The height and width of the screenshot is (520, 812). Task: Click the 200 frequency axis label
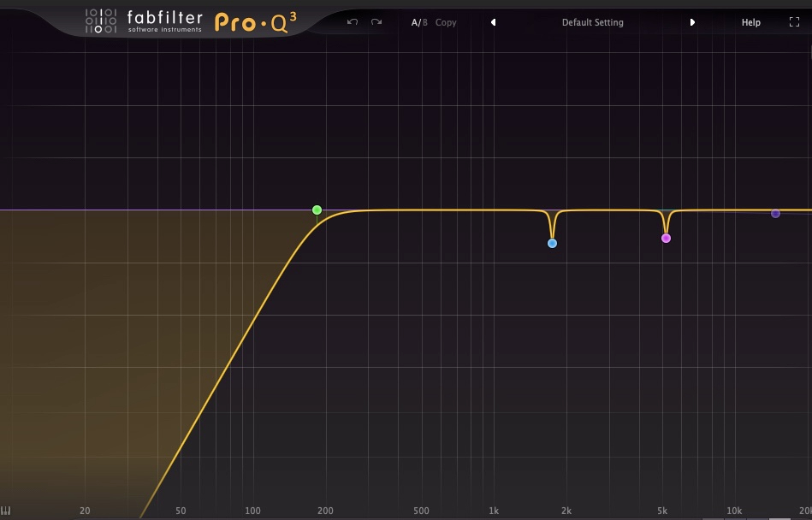(325, 511)
